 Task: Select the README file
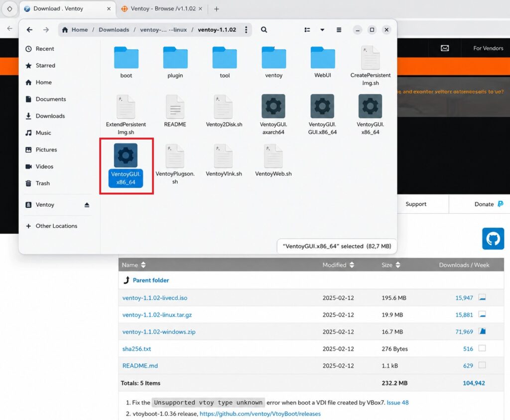[175, 111]
